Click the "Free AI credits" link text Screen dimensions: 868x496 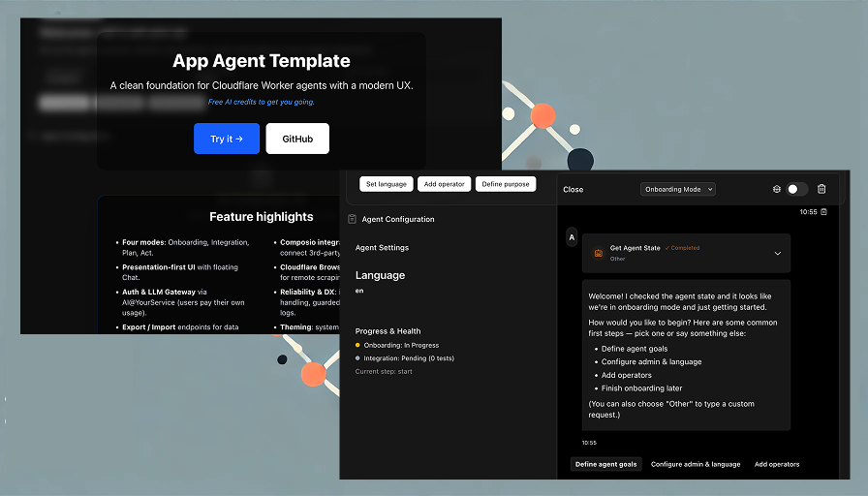261,102
